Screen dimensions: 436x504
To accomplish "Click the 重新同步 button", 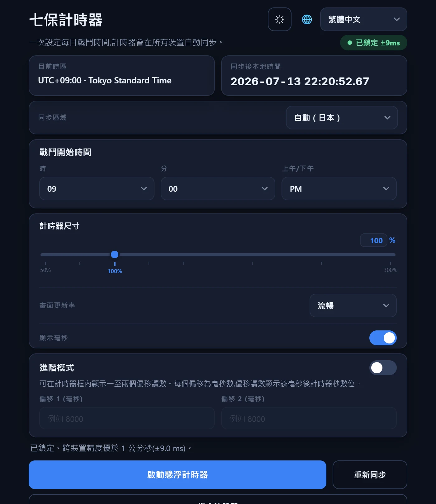I will (x=370, y=475).
